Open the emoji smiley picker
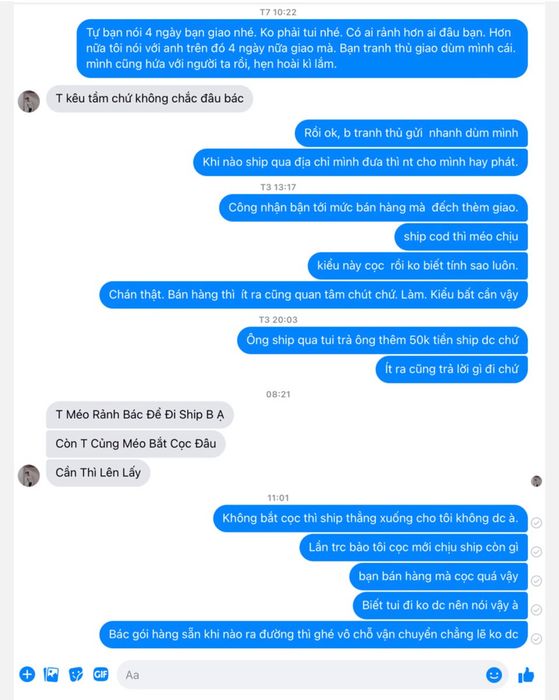559x700 pixels. pos(494,675)
